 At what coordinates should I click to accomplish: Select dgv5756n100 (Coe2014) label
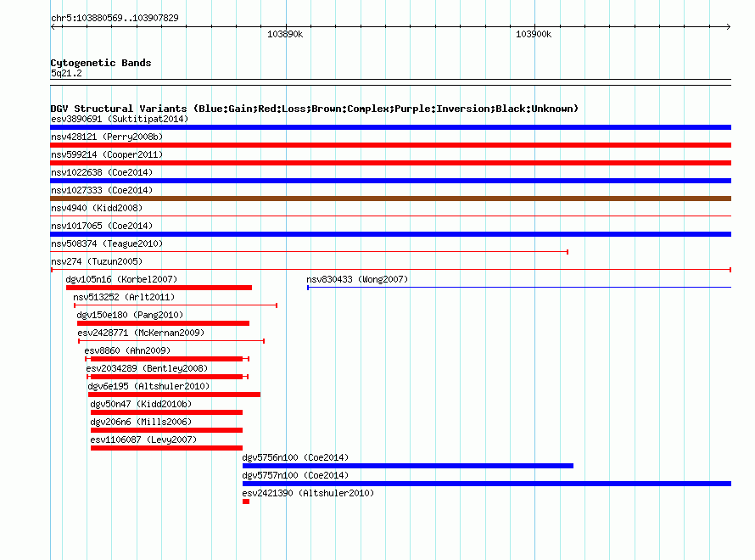(x=295, y=457)
